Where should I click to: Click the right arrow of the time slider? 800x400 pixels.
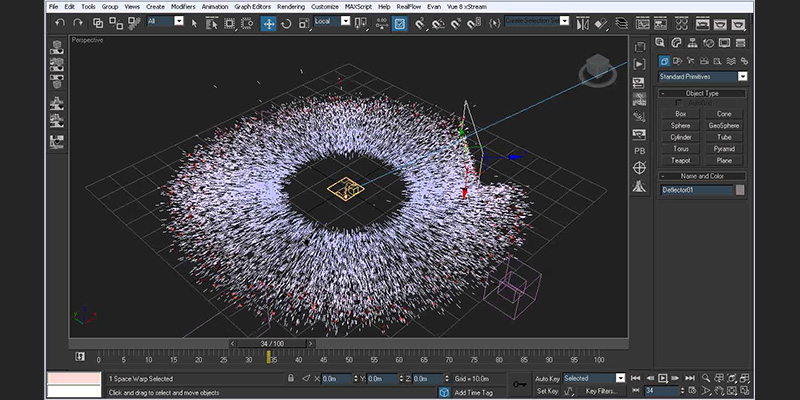click(x=310, y=344)
